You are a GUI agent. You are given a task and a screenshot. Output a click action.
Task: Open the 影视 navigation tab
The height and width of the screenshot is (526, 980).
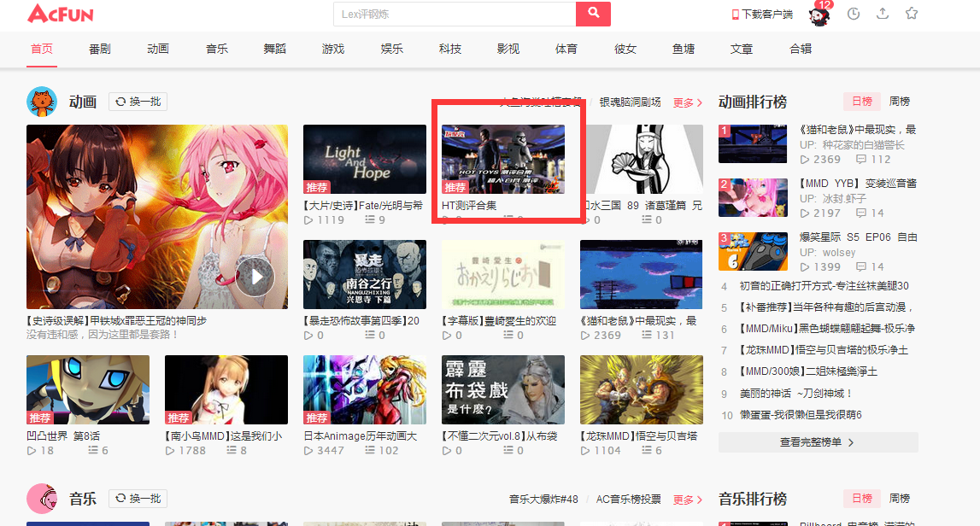[x=508, y=49]
